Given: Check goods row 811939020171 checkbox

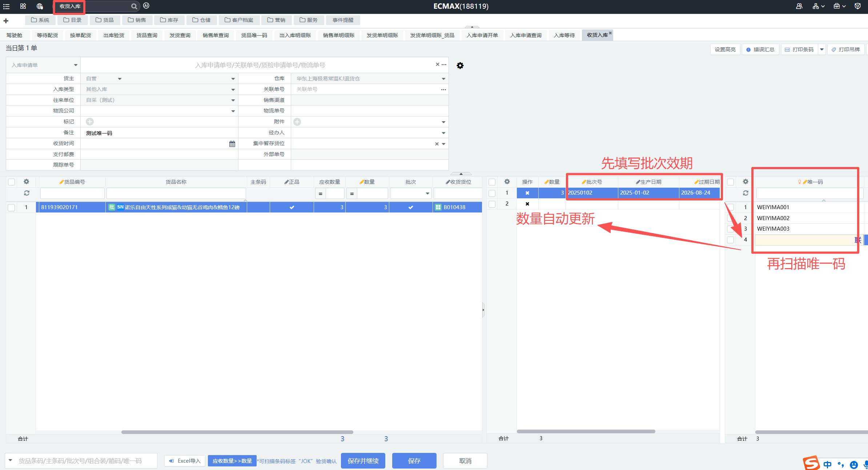Looking at the screenshot, I should click(12, 207).
